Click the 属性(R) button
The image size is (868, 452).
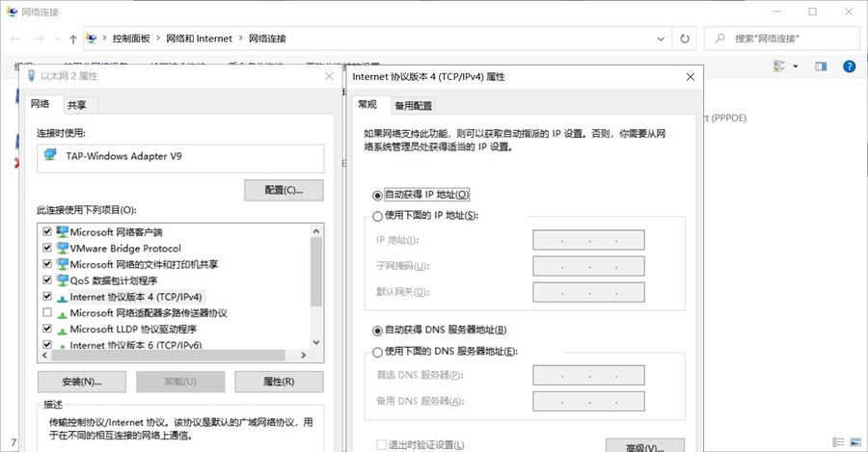click(279, 382)
